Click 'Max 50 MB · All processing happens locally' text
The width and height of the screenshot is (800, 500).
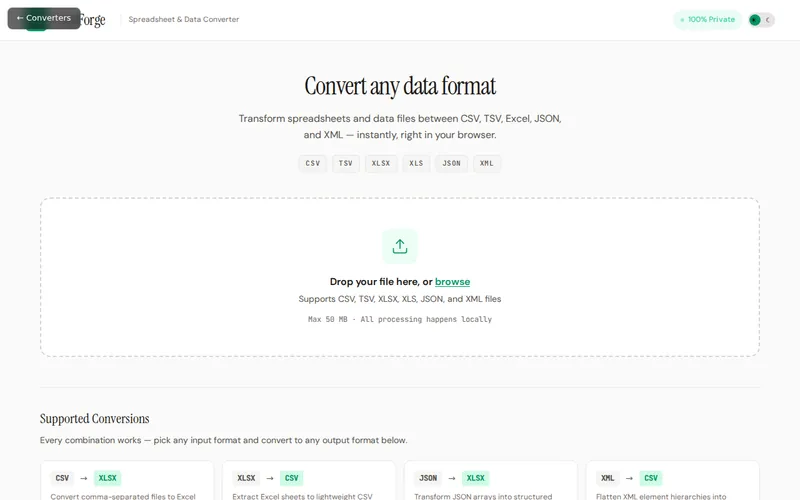400,319
